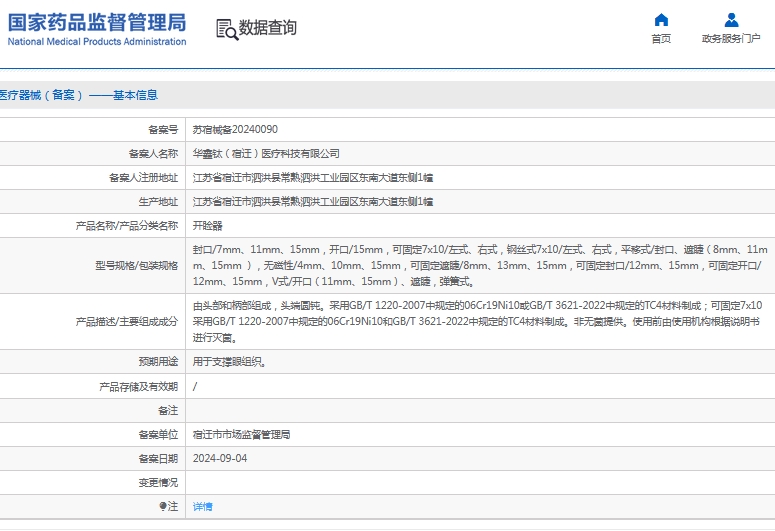This screenshot has width=775, height=531.
Task: Click the 数据查询 heading text
Action: [267, 28]
